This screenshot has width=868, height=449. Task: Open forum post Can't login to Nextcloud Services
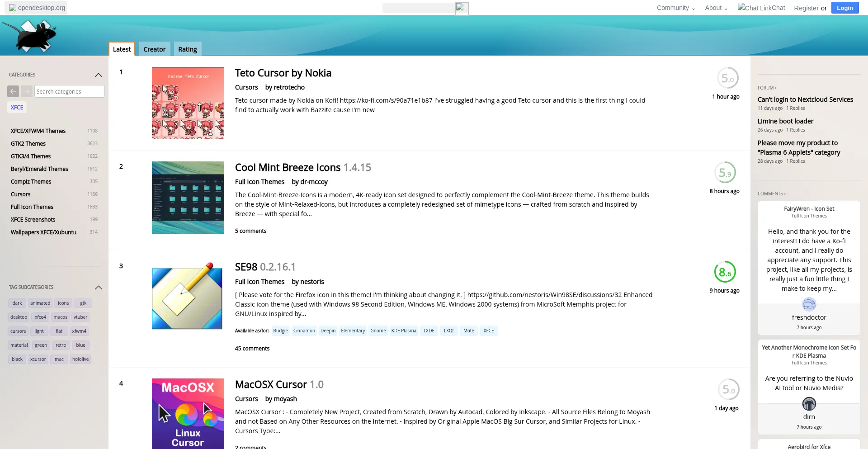coord(805,99)
